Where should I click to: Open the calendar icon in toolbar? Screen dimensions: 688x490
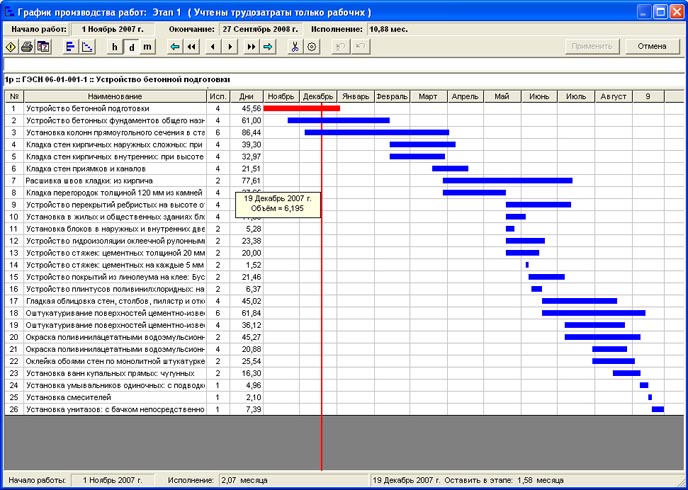click(x=43, y=46)
